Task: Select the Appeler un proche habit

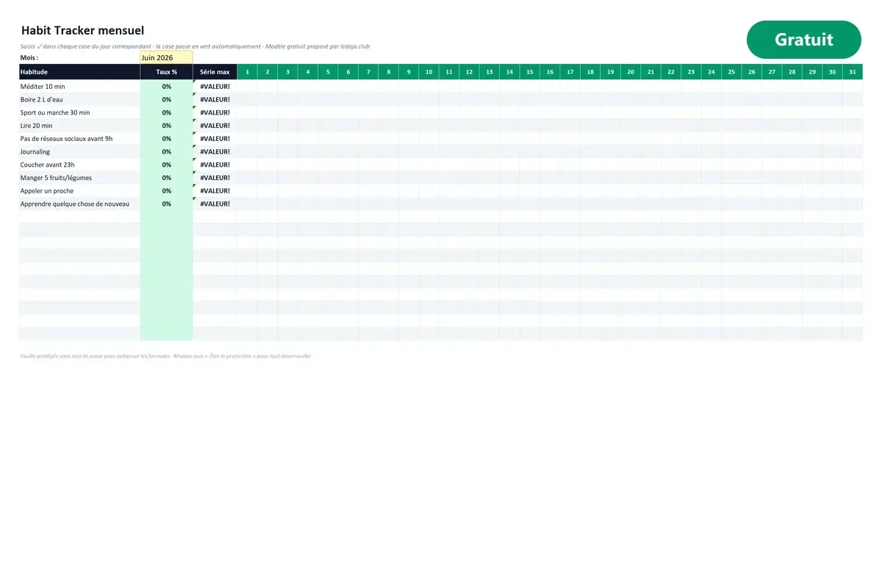Action: 79,190
